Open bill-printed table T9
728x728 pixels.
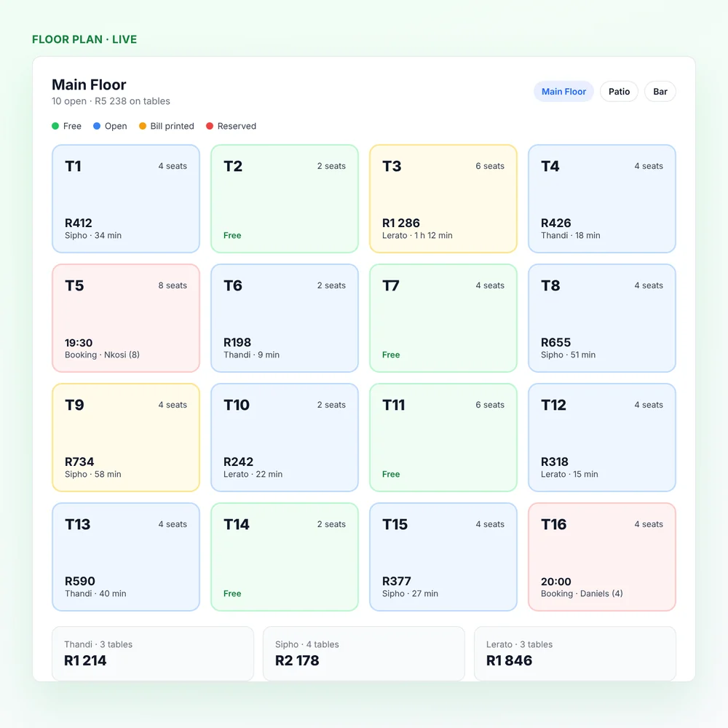[x=126, y=438]
